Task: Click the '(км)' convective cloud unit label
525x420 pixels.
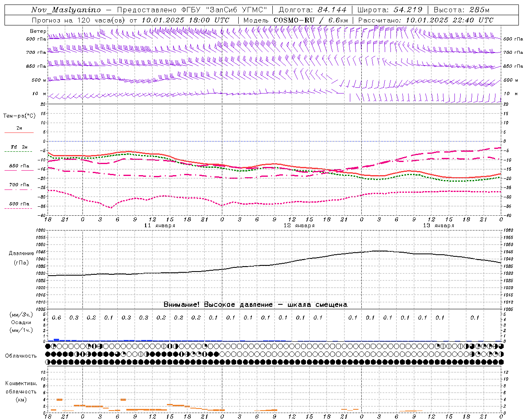Action: (21, 399)
